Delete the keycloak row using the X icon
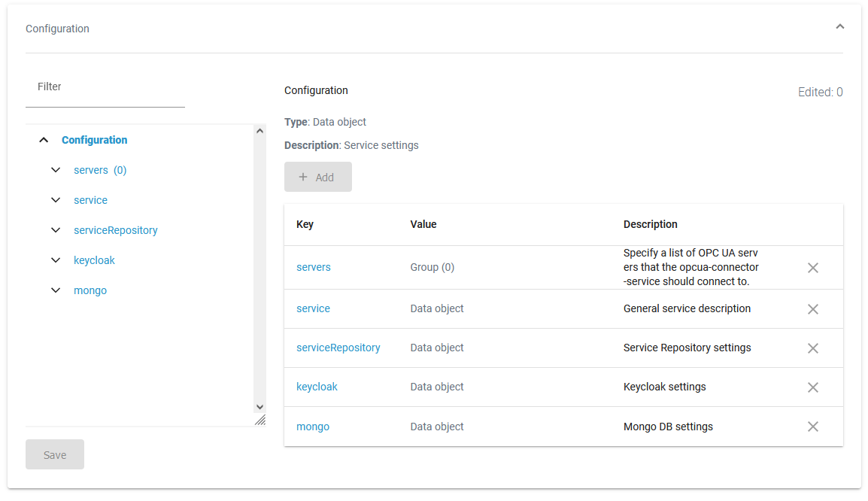Screen dimensions: 868x501 coord(813,387)
